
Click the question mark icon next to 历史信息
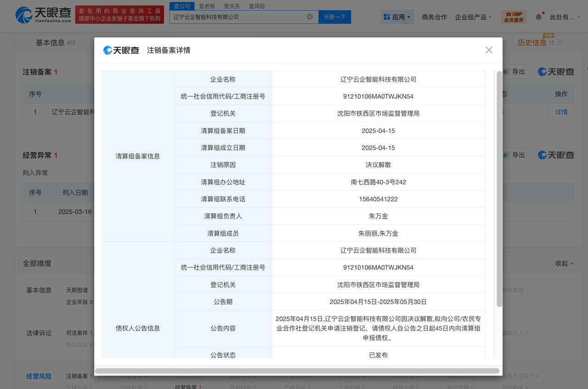tap(560, 42)
